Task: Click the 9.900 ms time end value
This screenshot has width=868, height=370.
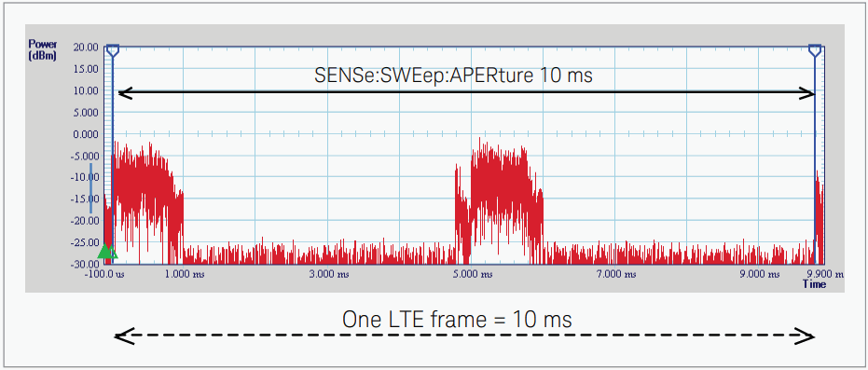Action: tap(824, 274)
